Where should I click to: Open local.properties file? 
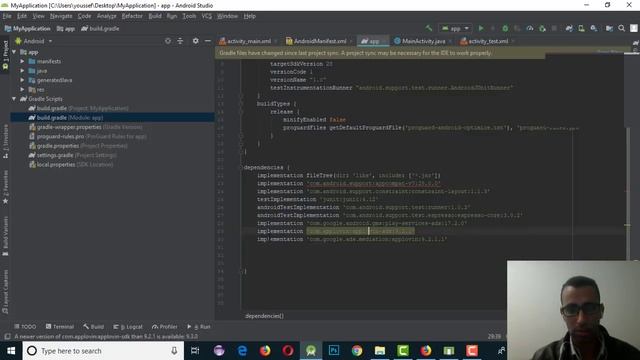click(71, 165)
